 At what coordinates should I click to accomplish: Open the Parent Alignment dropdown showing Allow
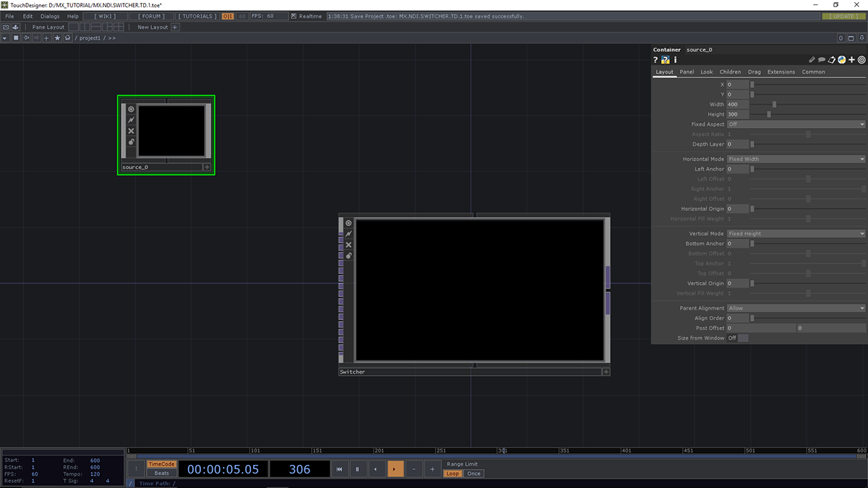point(795,307)
